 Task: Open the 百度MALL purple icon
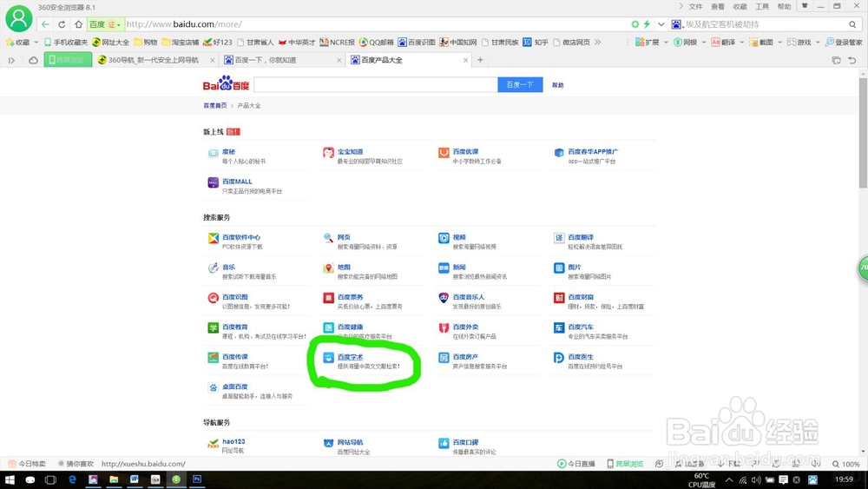(214, 182)
